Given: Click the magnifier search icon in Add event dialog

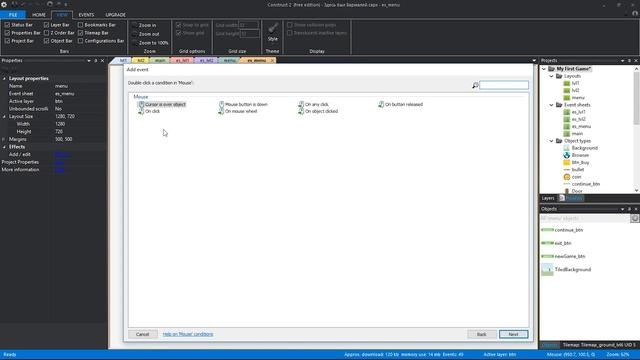Looking at the screenshot, I should [x=475, y=85].
